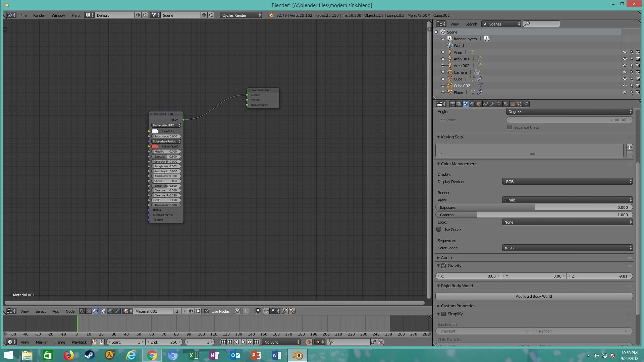Viewport: 644px width, 362px height.
Task: Switch node editor to compositing nodes
Action: click(82, 311)
